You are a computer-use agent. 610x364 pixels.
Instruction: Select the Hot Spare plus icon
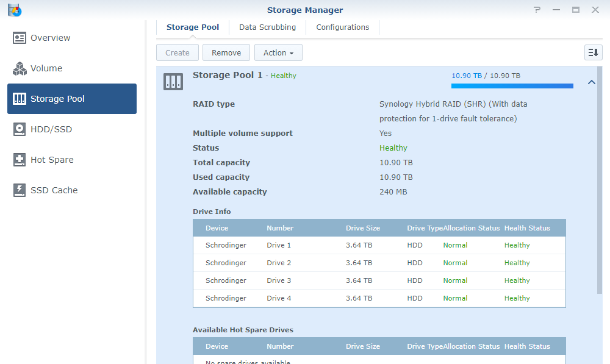tap(19, 160)
